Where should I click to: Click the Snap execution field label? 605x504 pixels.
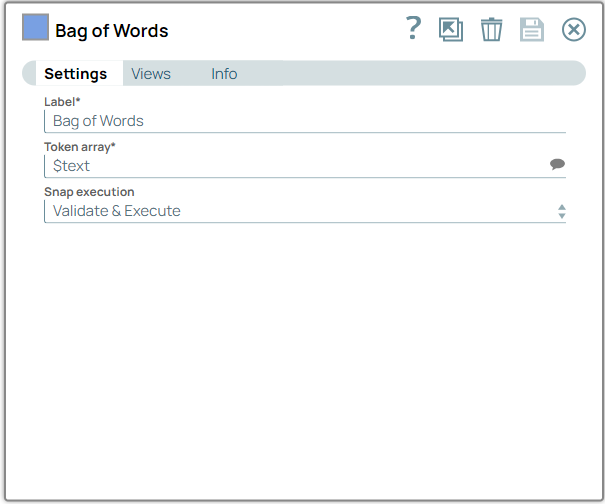click(x=89, y=192)
